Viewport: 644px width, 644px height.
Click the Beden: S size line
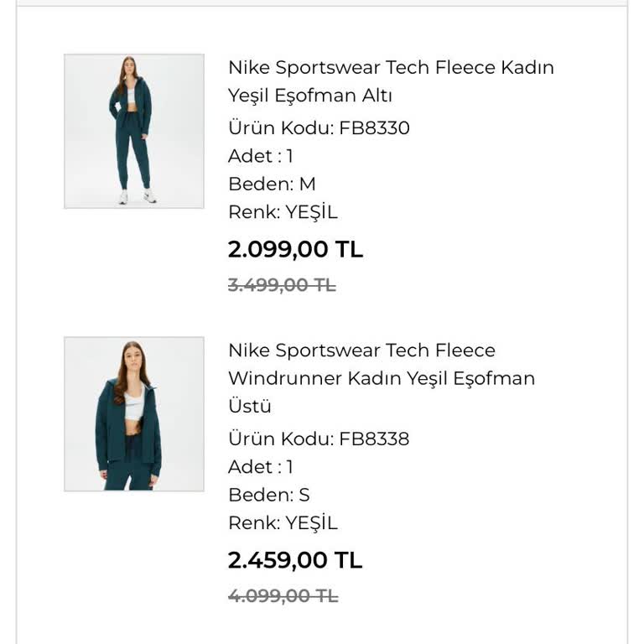269,495
